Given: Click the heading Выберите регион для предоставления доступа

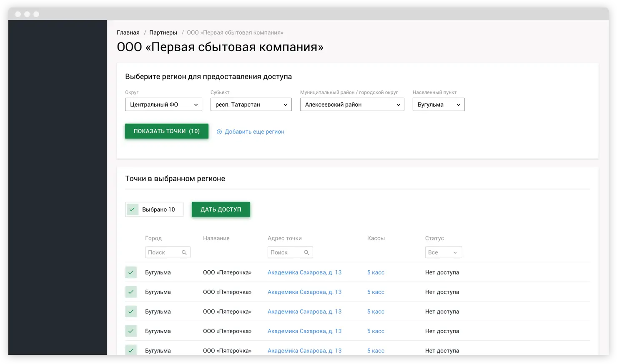Looking at the screenshot, I should click(208, 77).
